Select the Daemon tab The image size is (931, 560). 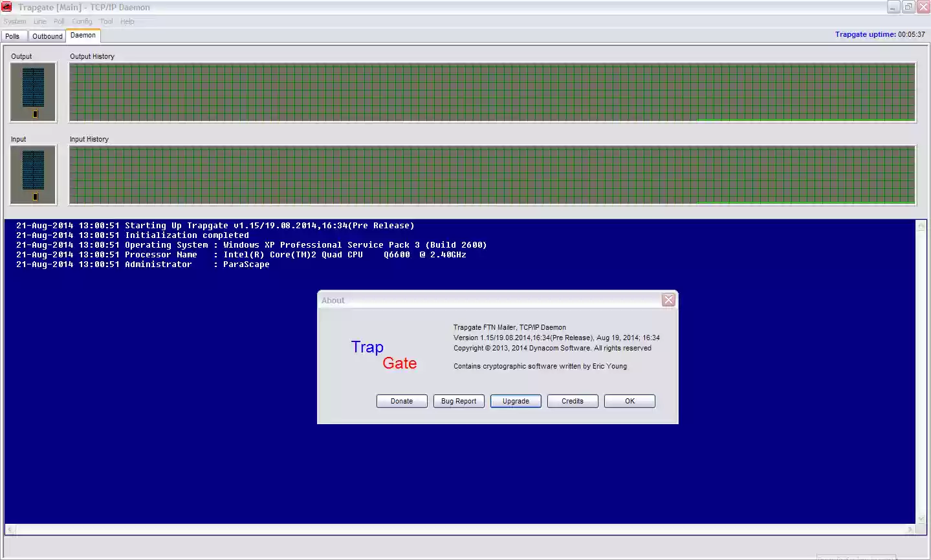pyautogui.click(x=83, y=36)
